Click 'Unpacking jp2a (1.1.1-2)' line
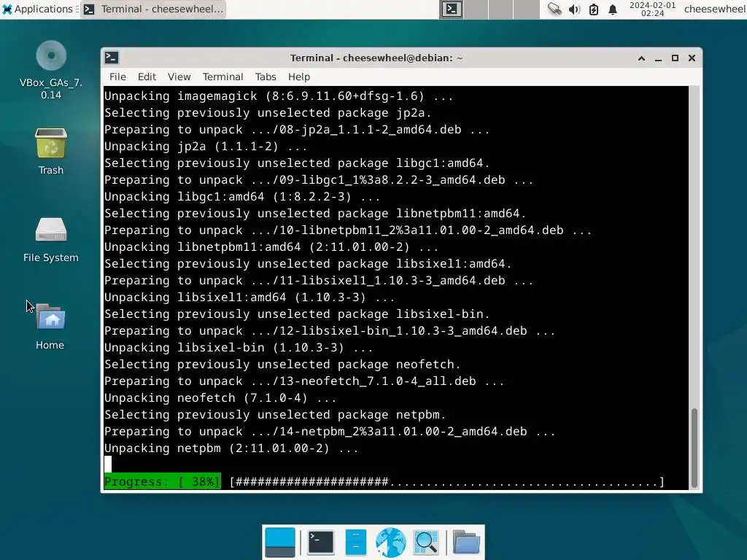 coord(206,146)
